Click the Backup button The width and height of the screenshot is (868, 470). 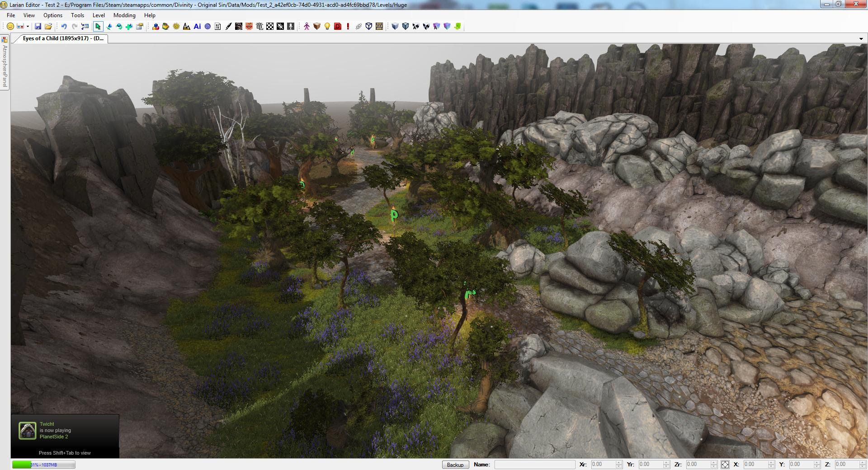click(455, 465)
